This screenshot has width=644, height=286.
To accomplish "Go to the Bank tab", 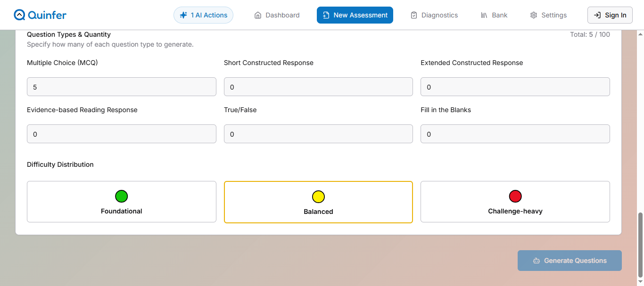I will click(x=494, y=15).
